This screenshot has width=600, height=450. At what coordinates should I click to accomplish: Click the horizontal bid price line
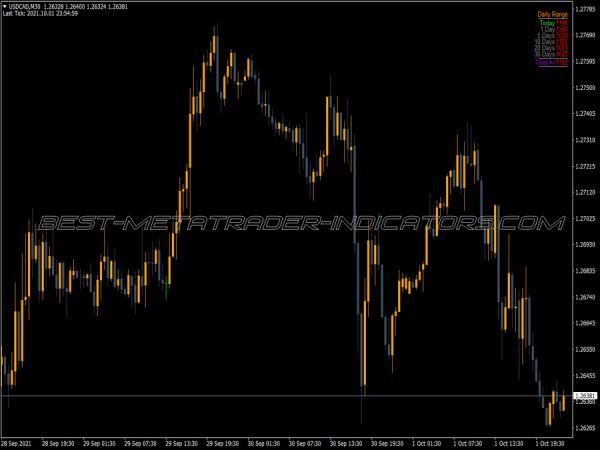(300, 396)
